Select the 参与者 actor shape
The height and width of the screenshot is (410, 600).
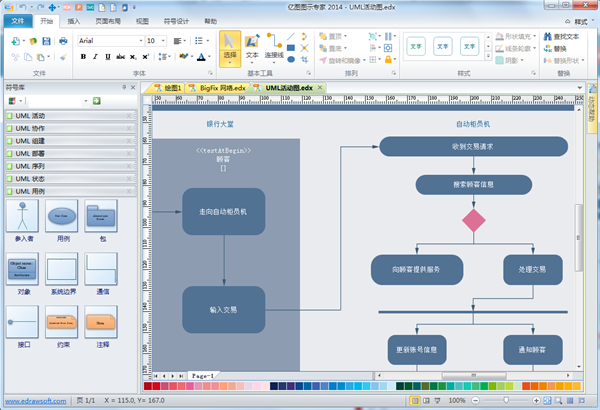[22, 220]
